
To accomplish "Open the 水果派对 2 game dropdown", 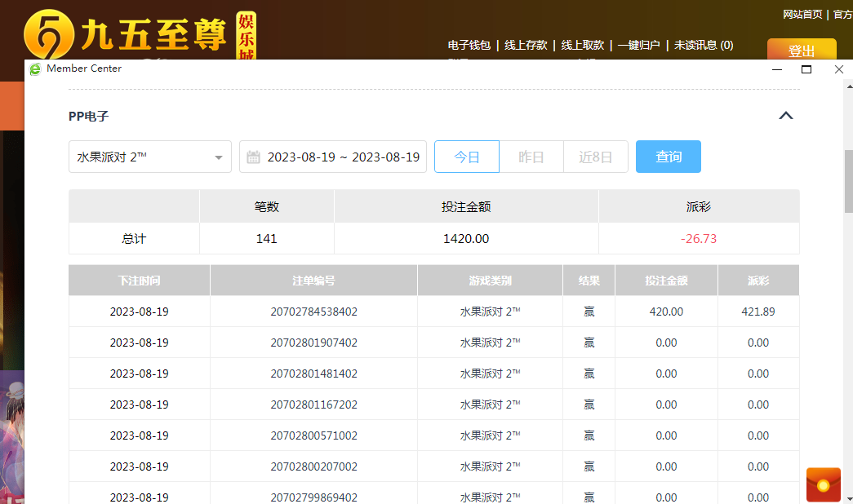I will coord(150,157).
